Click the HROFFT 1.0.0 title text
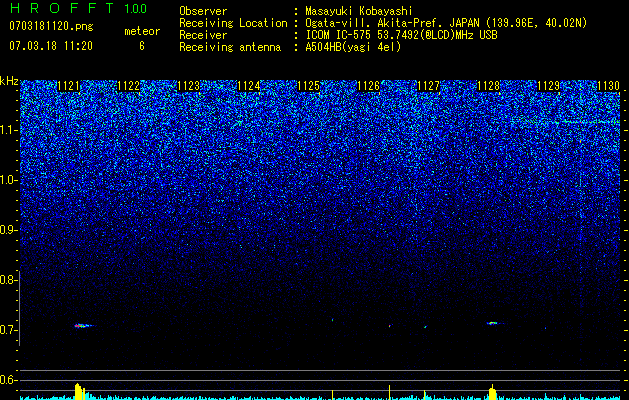 click(78, 8)
